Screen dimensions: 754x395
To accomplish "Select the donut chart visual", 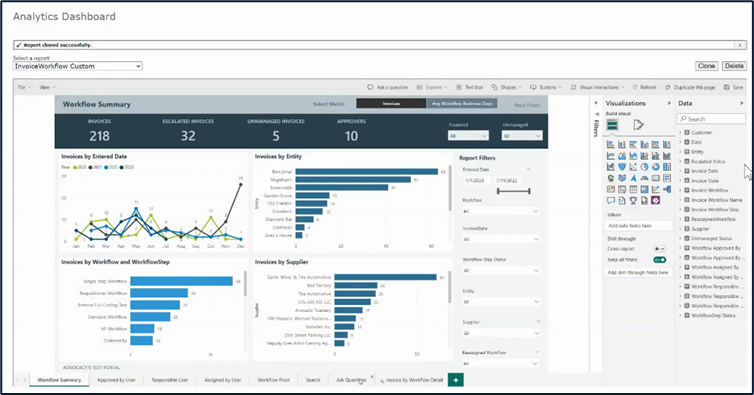I will [655, 167].
